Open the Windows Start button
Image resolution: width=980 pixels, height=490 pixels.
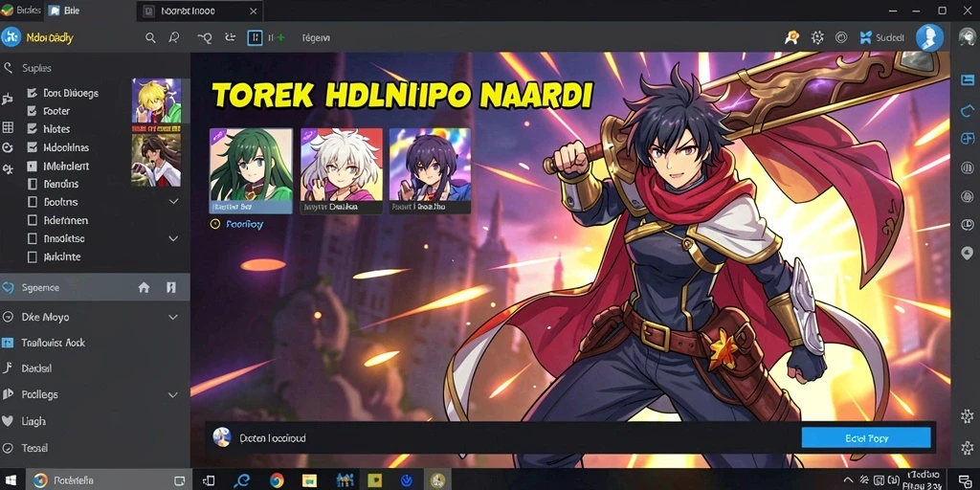coord(11,480)
